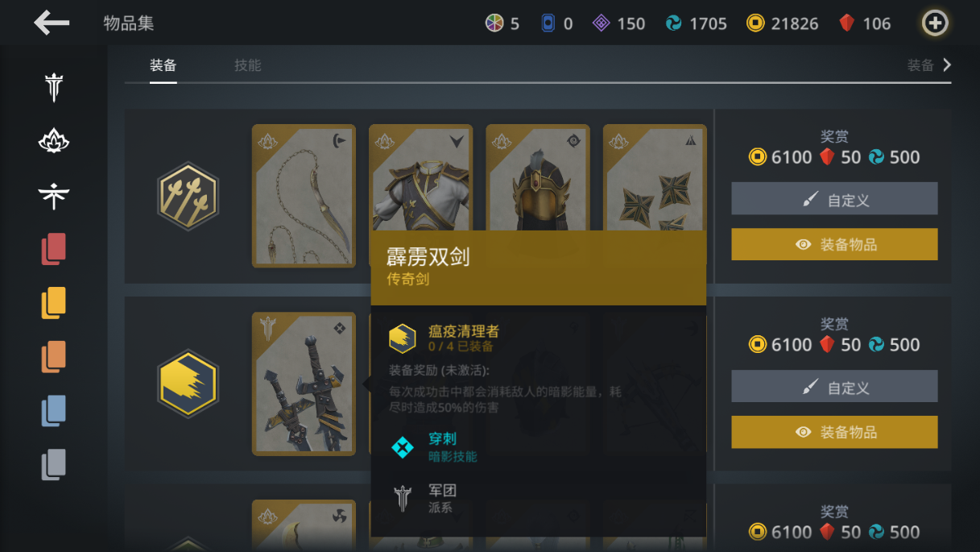The height and width of the screenshot is (552, 980).
Task: Filter by gray card rarity icon
Action: coord(54,465)
